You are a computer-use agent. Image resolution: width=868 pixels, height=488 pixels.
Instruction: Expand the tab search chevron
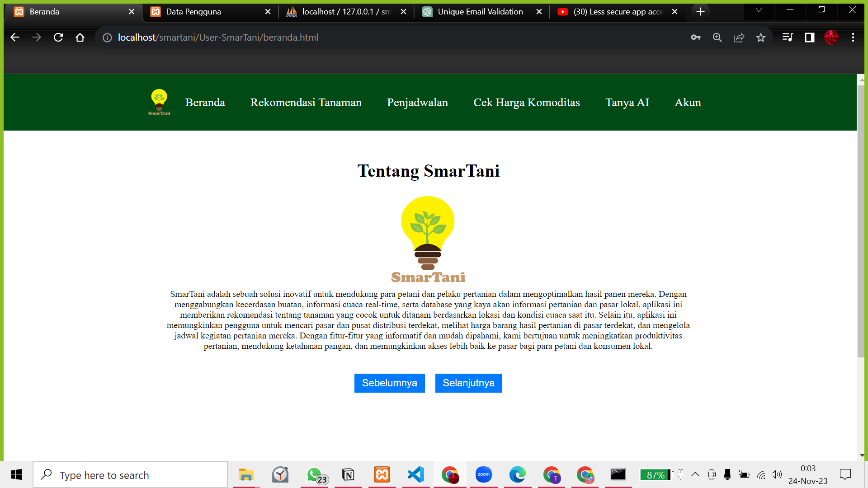(x=759, y=10)
